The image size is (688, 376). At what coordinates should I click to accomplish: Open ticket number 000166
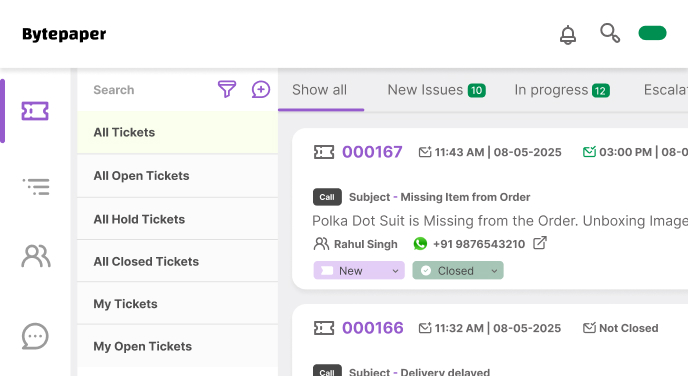(373, 328)
